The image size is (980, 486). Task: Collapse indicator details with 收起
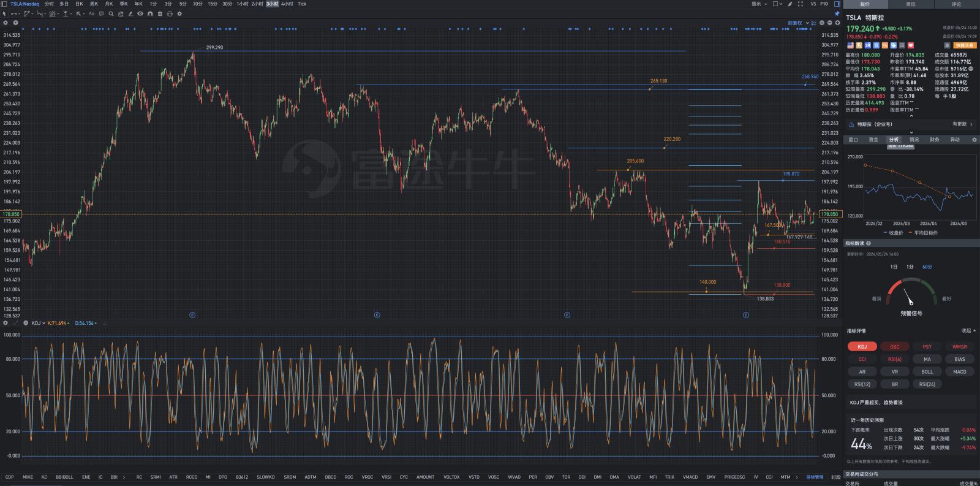(x=968, y=331)
